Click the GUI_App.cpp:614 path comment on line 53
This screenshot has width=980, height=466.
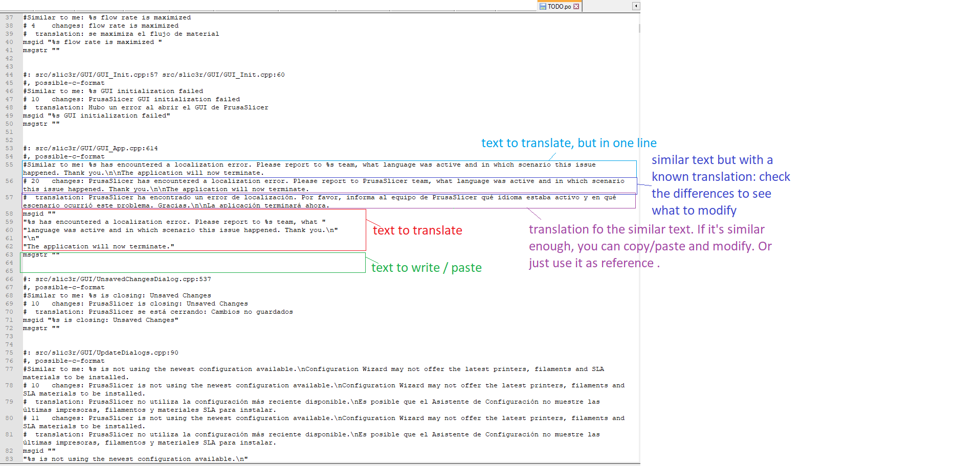click(x=90, y=148)
